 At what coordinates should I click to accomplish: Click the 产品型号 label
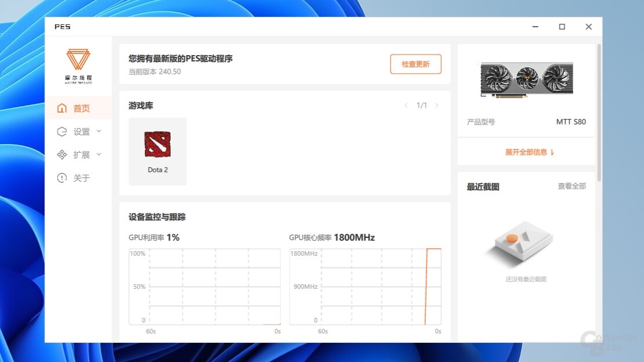[481, 122]
